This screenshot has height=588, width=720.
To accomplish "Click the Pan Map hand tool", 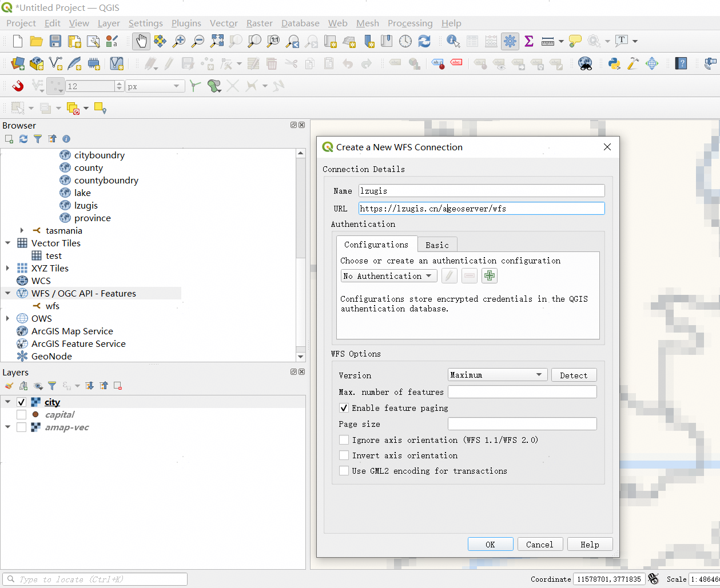I will coord(141,41).
